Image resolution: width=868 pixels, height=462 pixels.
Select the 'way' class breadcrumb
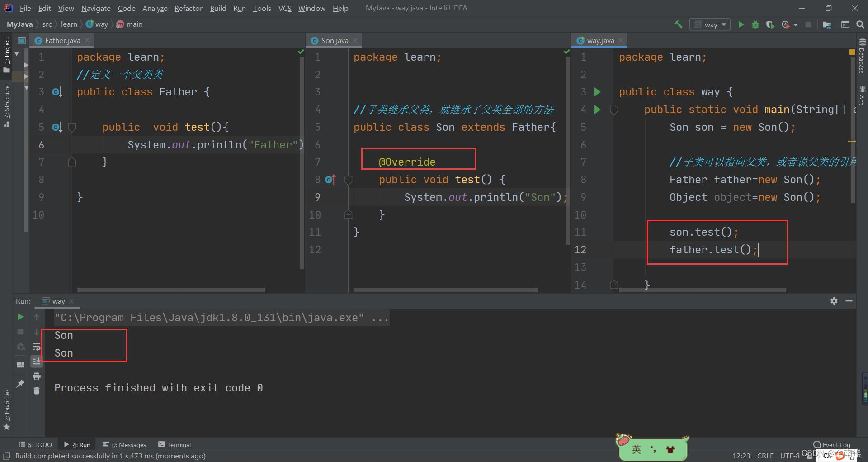(x=97, y=24)
